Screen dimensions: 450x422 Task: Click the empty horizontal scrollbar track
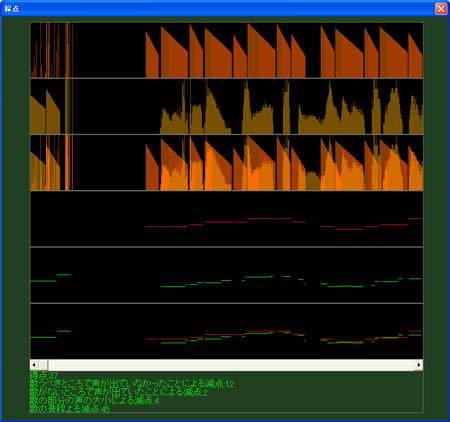[231, 365]
